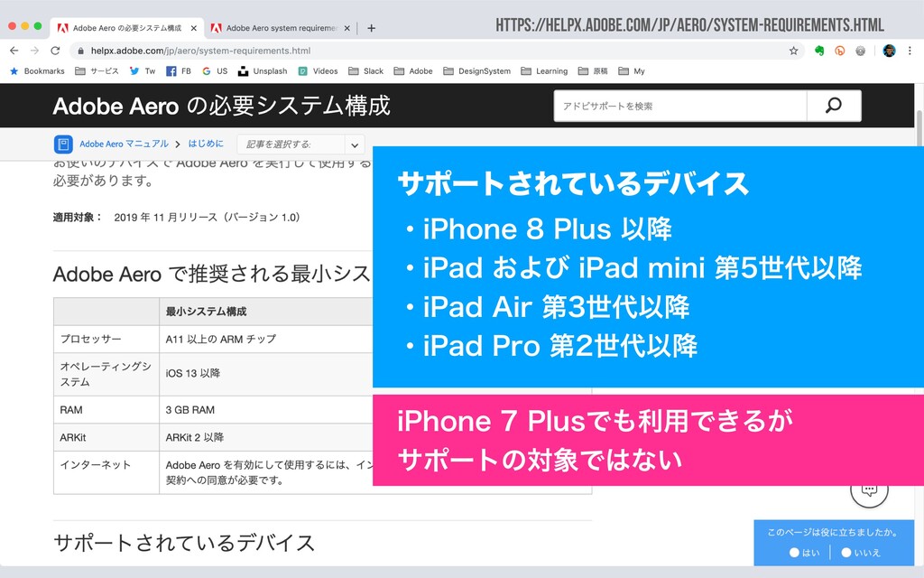Click the 最小システム構成 table header

point(206,312)
